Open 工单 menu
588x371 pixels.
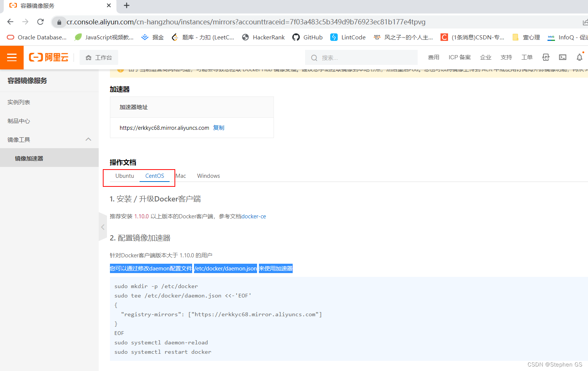tap(527, 57)
